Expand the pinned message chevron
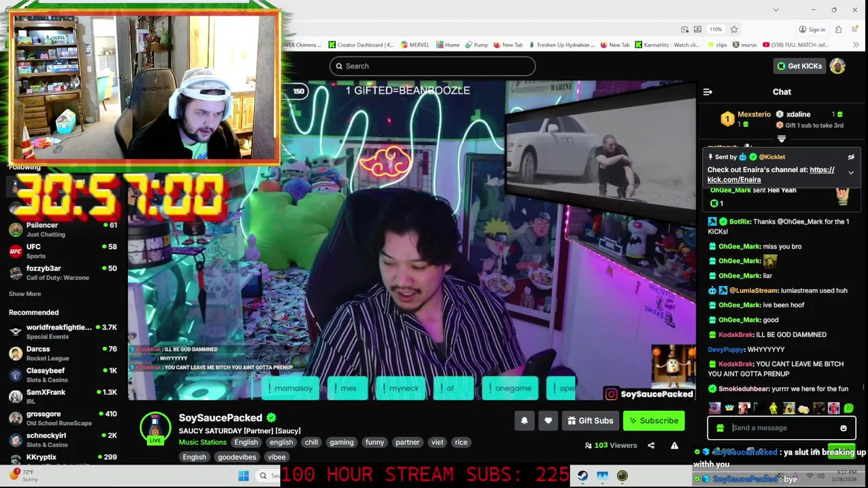Screen dimensions: 868x488 [851, 173]
